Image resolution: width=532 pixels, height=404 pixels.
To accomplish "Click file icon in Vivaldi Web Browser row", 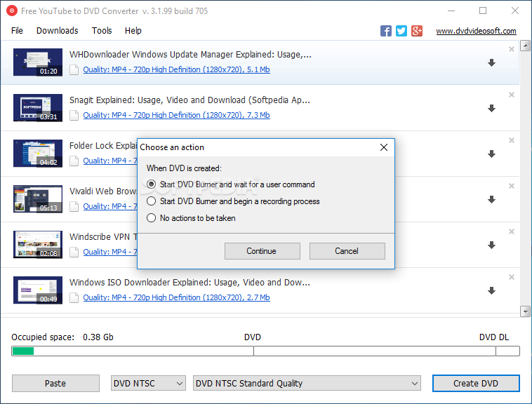I will (x=74, y=207).
